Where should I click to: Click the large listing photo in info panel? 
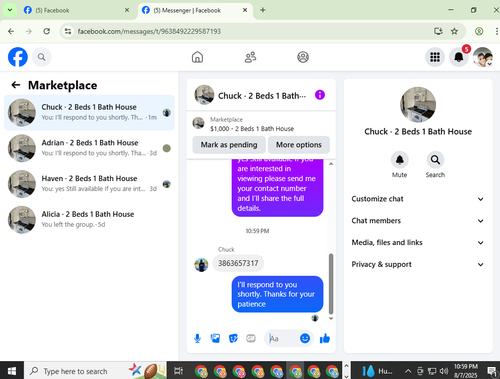[x=418, y=105]
